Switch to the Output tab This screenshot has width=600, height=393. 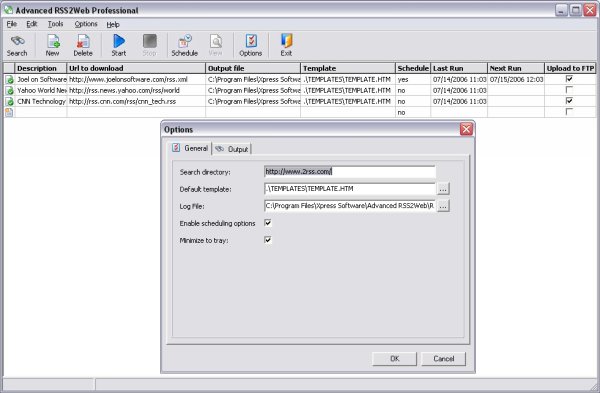tap(232, 149)
